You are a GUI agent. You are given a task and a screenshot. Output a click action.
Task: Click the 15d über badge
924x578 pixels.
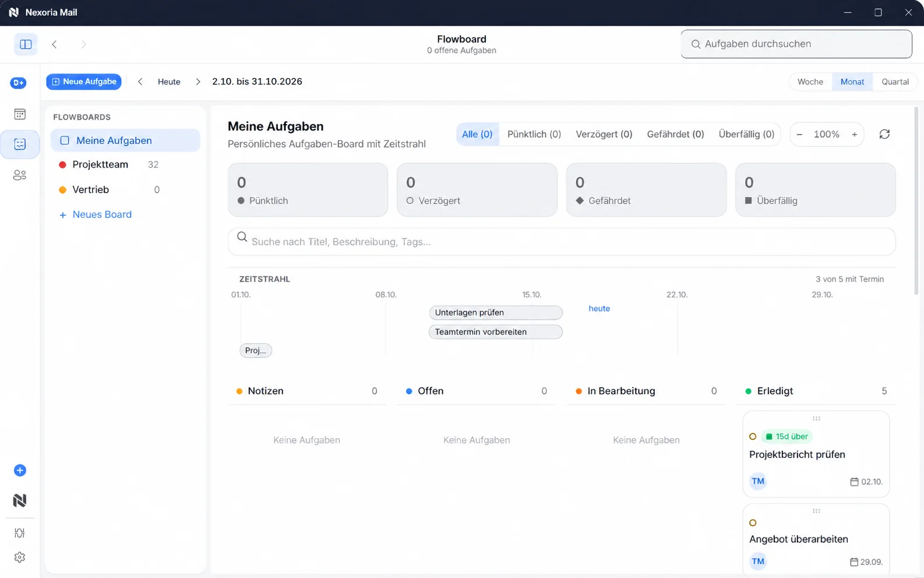click(787, 436)
